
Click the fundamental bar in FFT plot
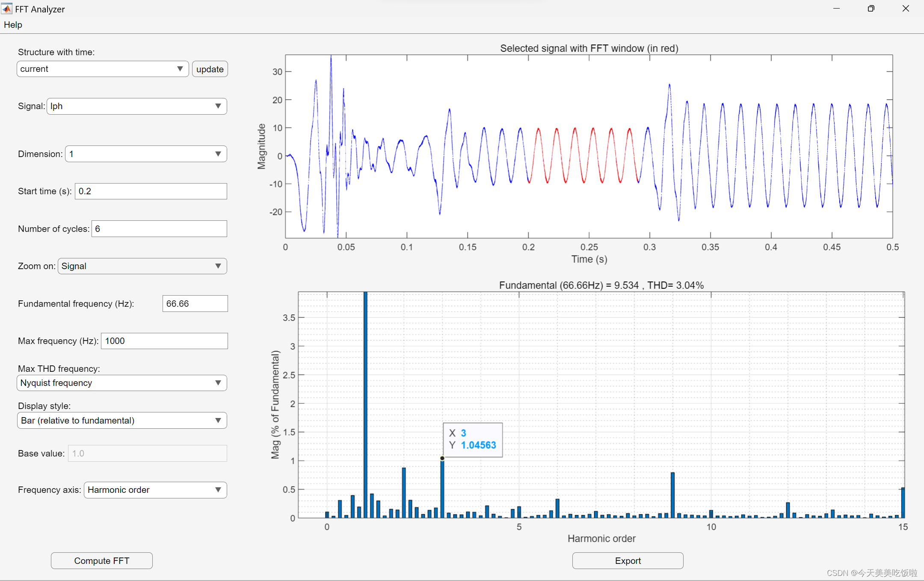click(365, 404)
